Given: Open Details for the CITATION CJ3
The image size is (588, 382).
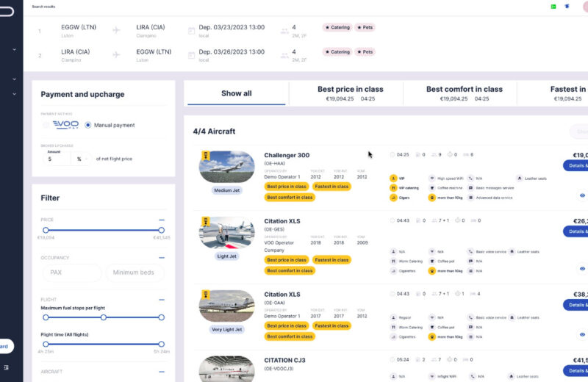Looking at the screenshot, I should click(576, 371).
